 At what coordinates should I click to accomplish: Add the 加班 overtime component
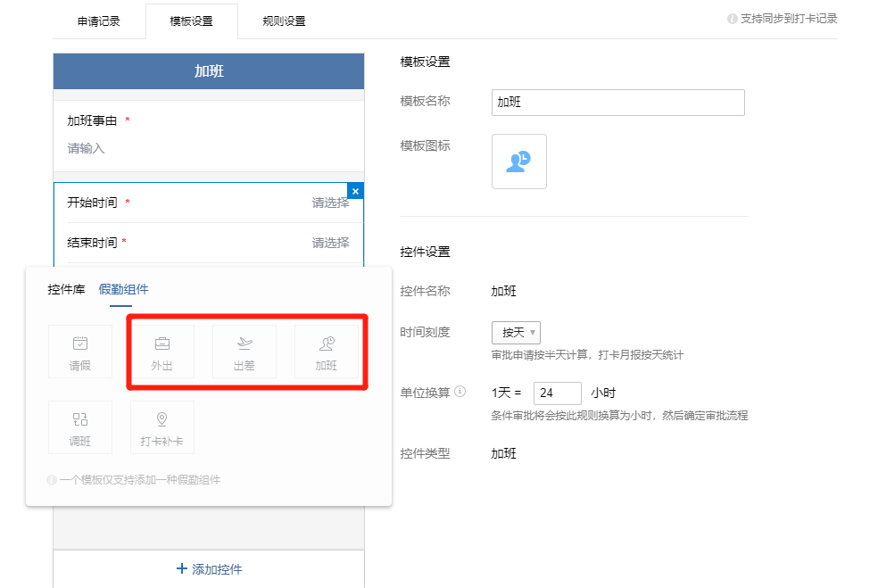point(326,352)
